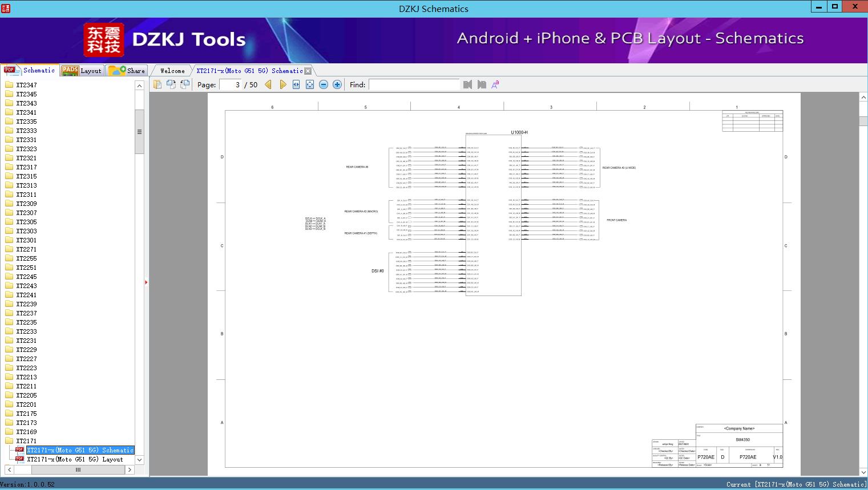The height and width of the screenshot is (490, 868).
Task: Select the XT2171-x Schematic document tab
Action: (249, 71)
